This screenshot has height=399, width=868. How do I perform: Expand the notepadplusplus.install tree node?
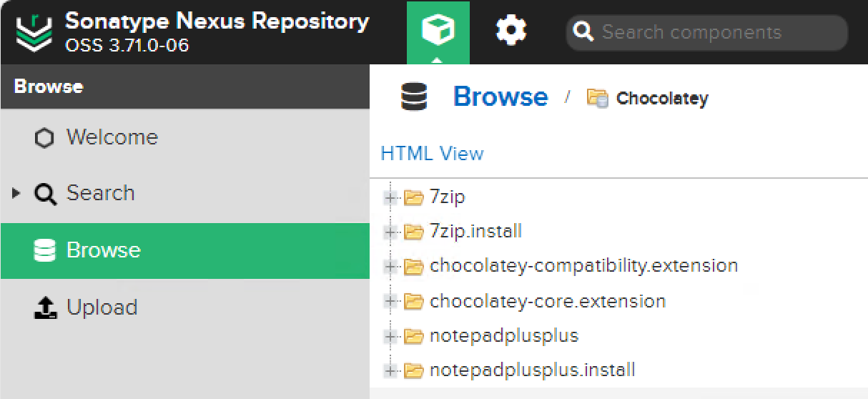pos(390,370)
